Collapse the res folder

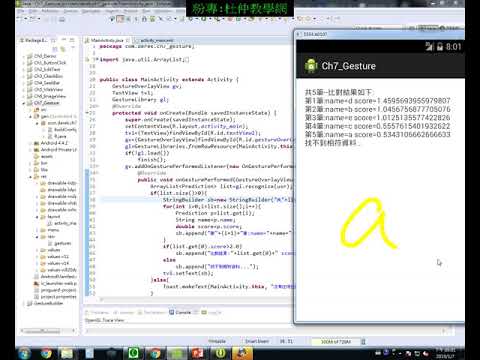pos(30,177)
